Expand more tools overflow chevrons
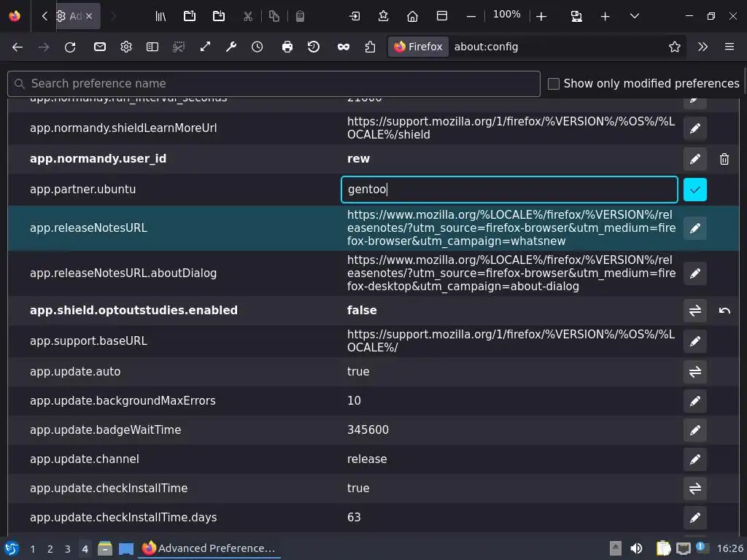747x560 pixels. [703, 47]
